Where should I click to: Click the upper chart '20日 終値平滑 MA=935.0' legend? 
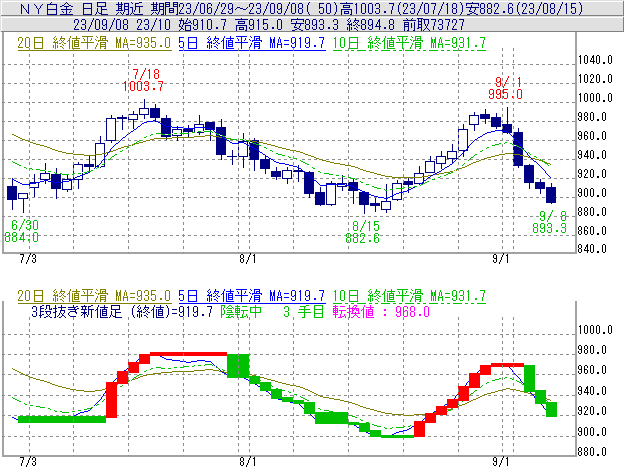(94, 43)
